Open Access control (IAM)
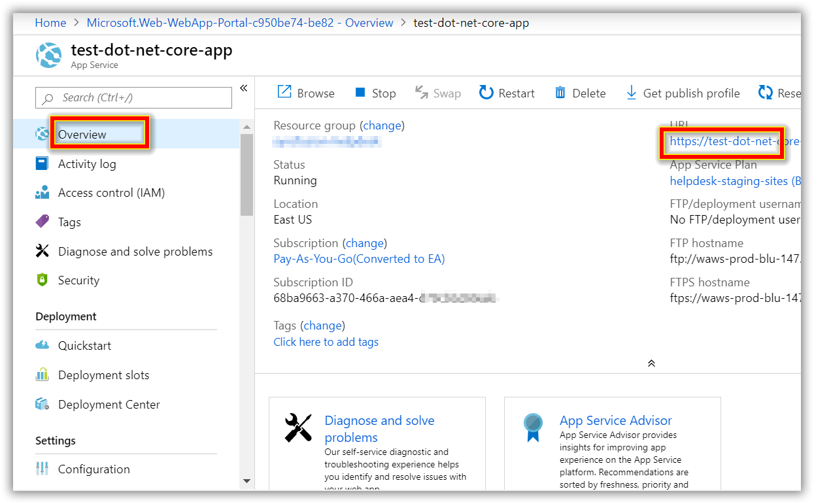Viewport: 814px width, 504px height. [x=111, y=193]
